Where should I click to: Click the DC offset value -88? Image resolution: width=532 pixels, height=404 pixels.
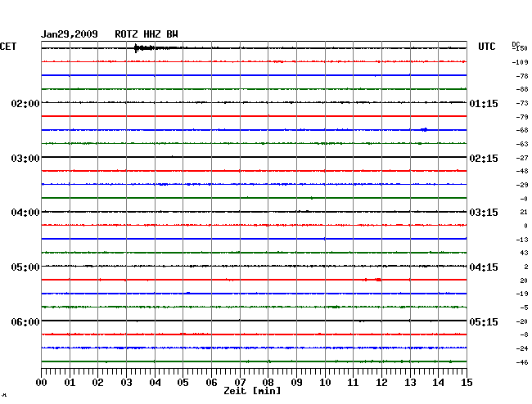tap(522, 89)
